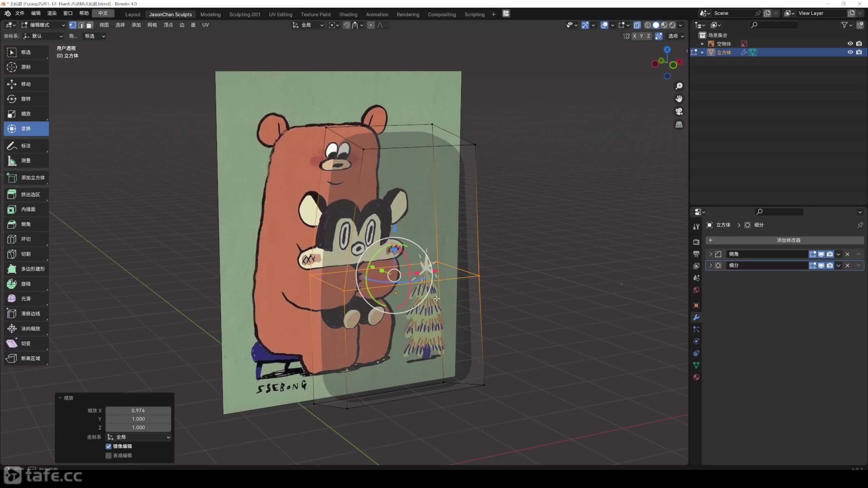Screen dimensions: 868x488
Task: Expand the 倒角 modifier panel
Action: [x=711, y=254]
